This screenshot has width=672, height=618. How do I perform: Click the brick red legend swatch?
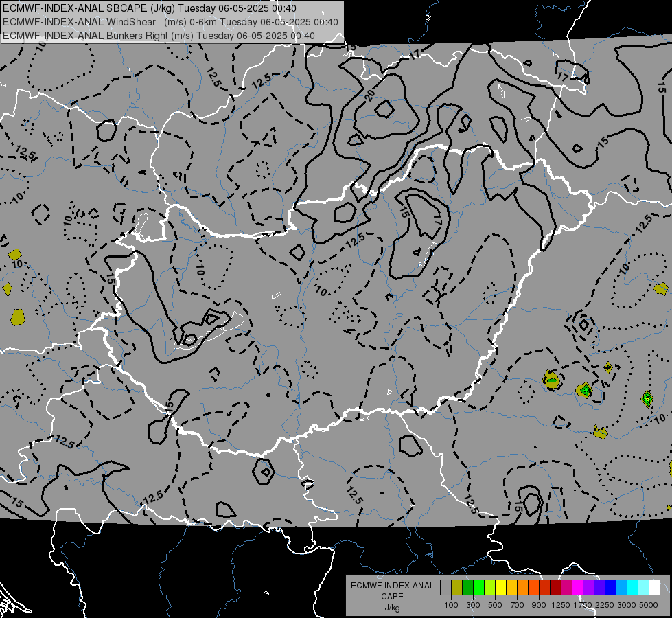pyautogui.click(x=545, y=587)
